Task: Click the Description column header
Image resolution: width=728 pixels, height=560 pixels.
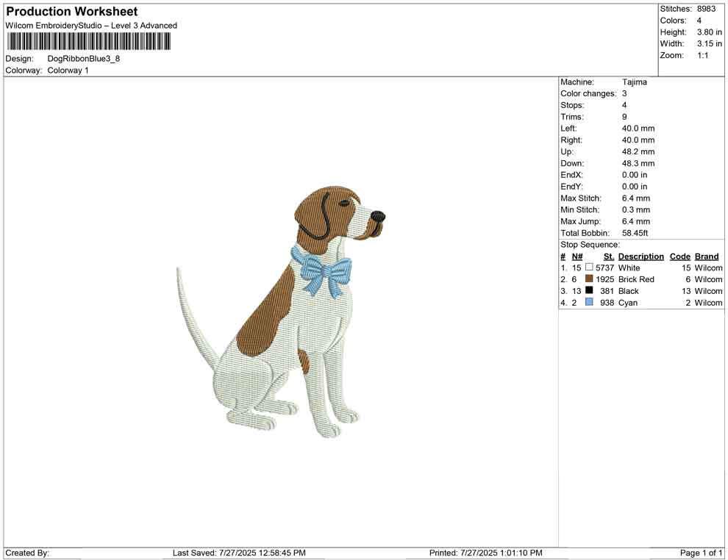Action: coord(640,256)
